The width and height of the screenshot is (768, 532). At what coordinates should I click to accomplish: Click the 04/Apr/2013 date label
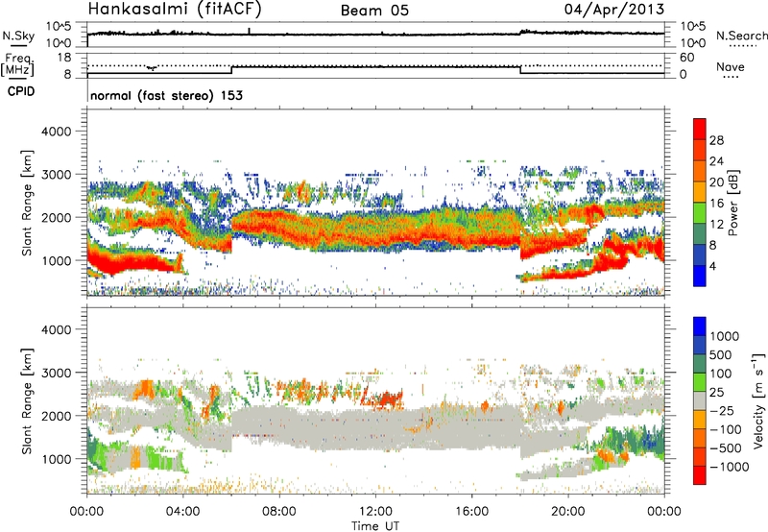pyautogui.click(x=614, y=10)
